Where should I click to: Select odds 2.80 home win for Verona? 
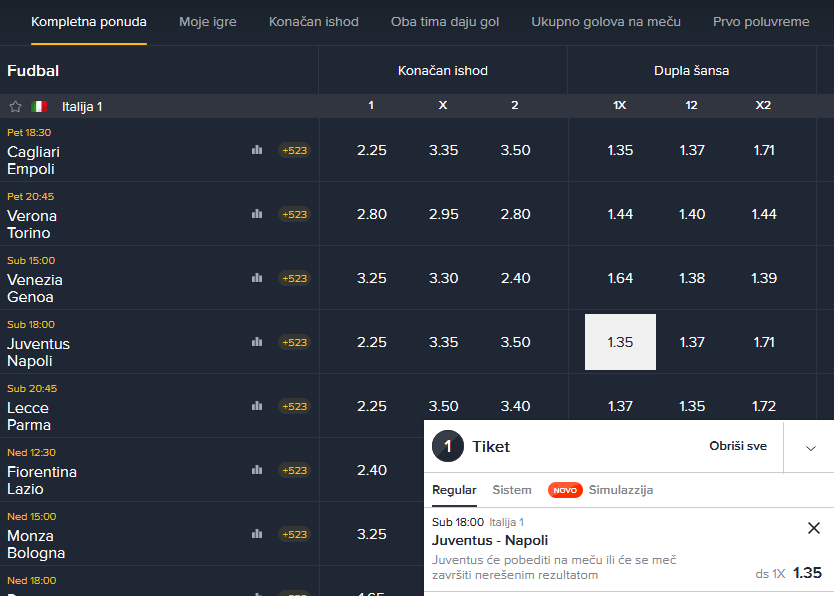[372, 214]
